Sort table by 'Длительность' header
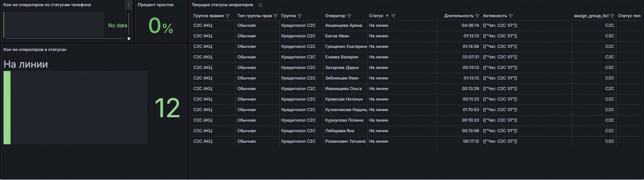This screenshot has width=644, height=180. [x=458, y=16]
